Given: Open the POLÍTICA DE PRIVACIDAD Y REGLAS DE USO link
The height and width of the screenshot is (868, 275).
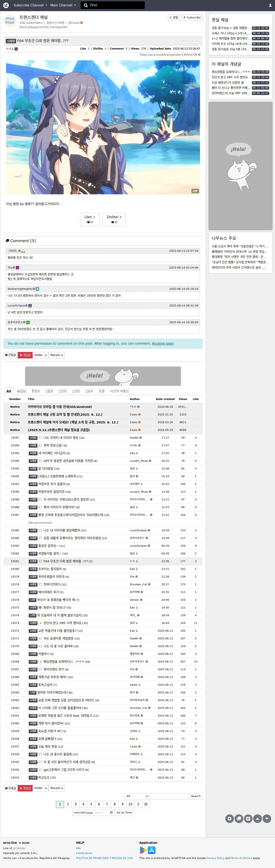Looking at the screenshot, I should coord(104,858).
